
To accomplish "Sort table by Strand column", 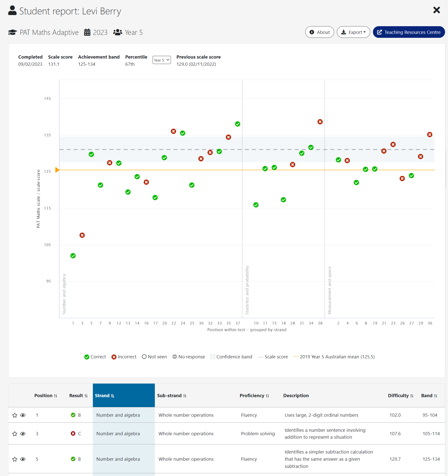I will 105,396.
